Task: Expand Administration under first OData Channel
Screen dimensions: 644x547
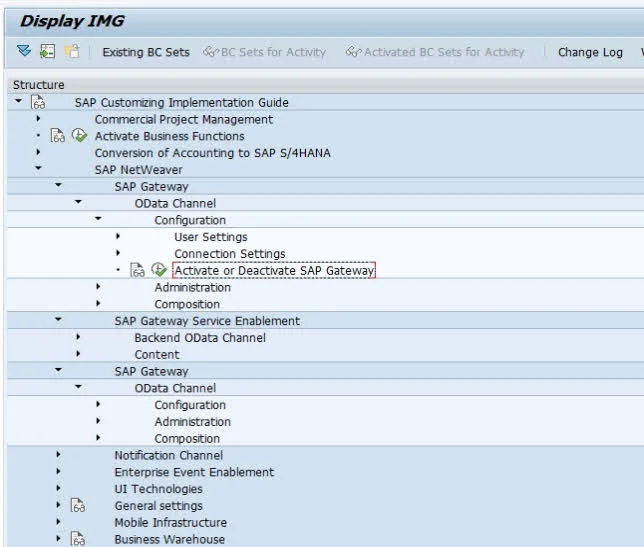Action: 98,287
